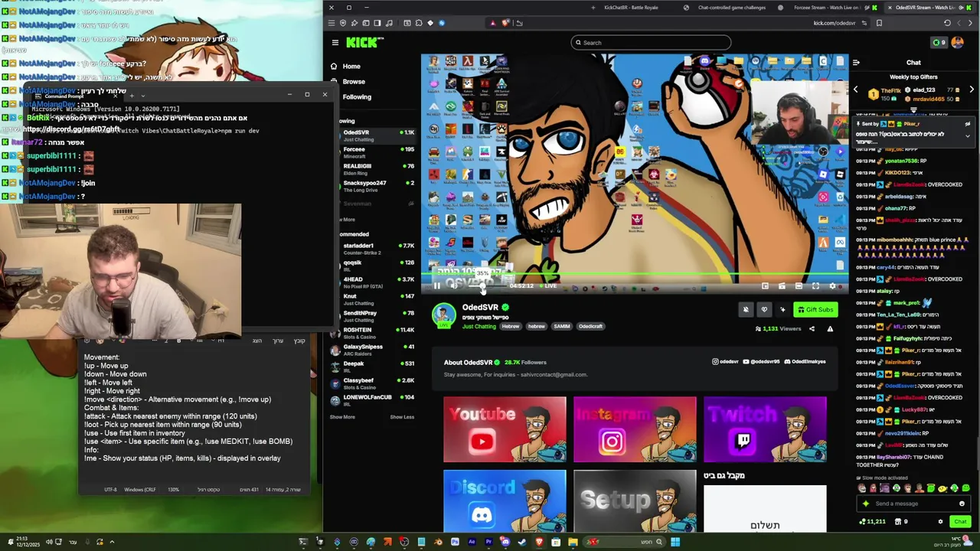This screenshot has width=980, height=551.
Task: Open Just Chatting category link
Action: [x=479, y=326]
